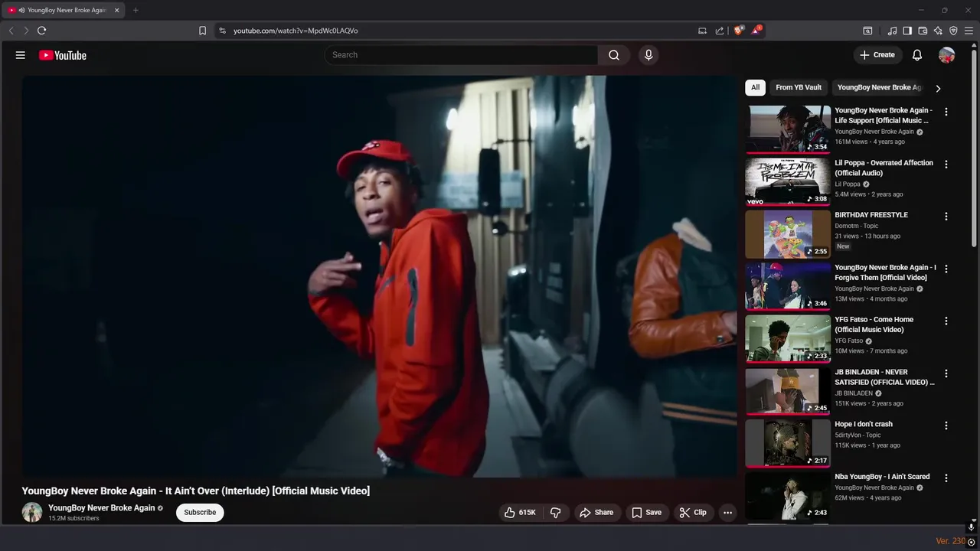
Task: Open the share icon in address bar
Action: (720, 31)
